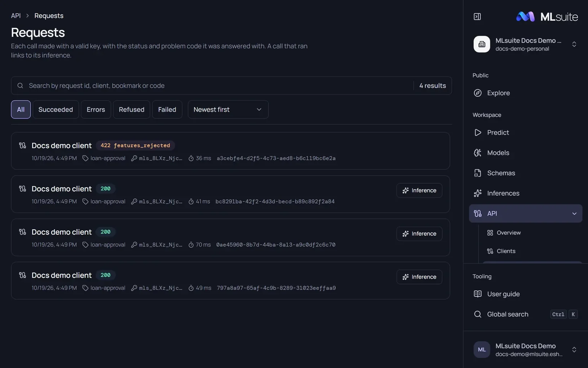Click the 422 features_rejected badge
588x368 pixels.
[135, 146]
